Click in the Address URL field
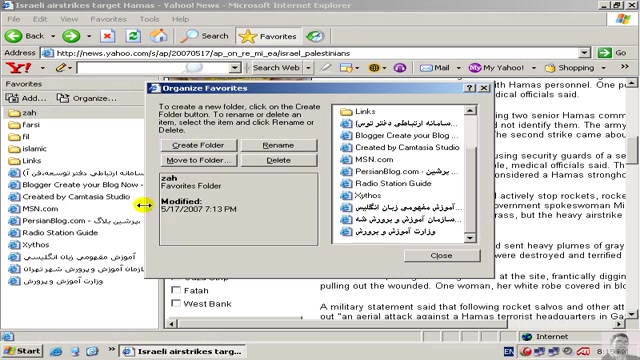This screenshot has width=640, height=360. [x=310, y=53]
